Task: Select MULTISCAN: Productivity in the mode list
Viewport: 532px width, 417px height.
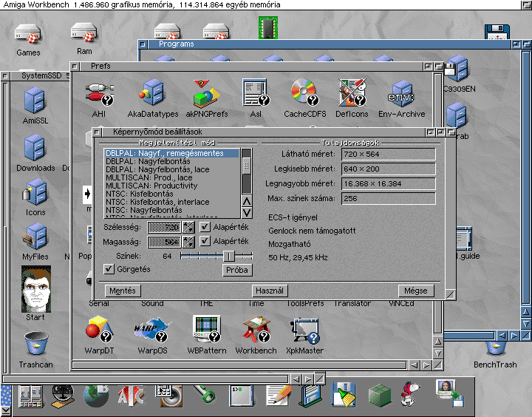Action: click(x=151, y=186)
